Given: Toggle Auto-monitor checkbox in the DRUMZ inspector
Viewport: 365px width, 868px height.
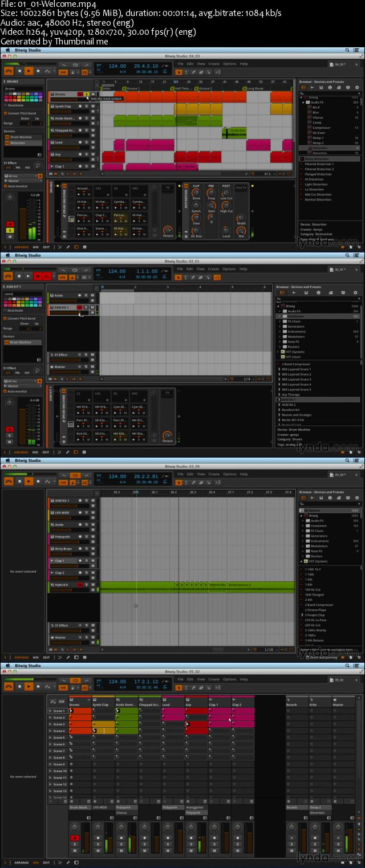Looking at the screenshot, I should [x=6, y=185].
